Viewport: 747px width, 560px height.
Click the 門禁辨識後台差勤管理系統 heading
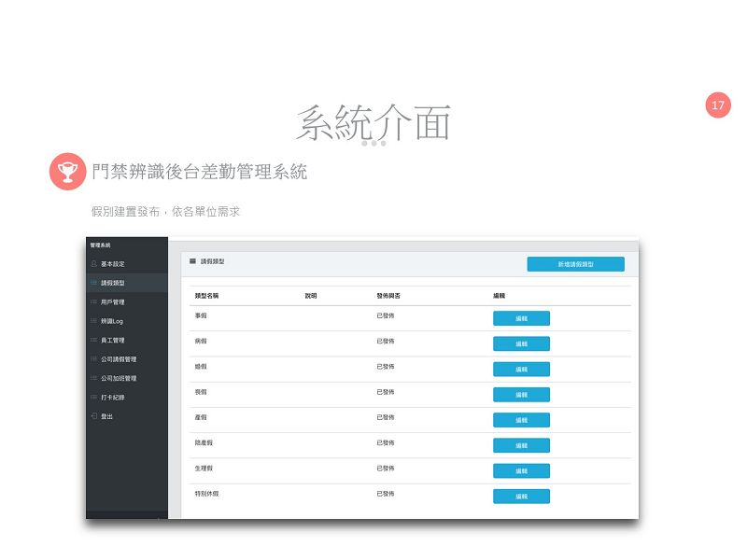click(200, 172)
